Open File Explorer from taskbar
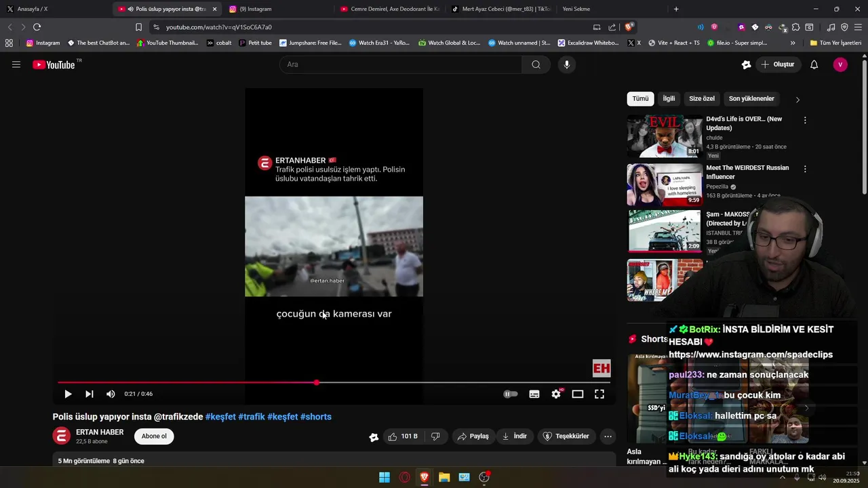868x488 pixels. click(x=444, y=477)
